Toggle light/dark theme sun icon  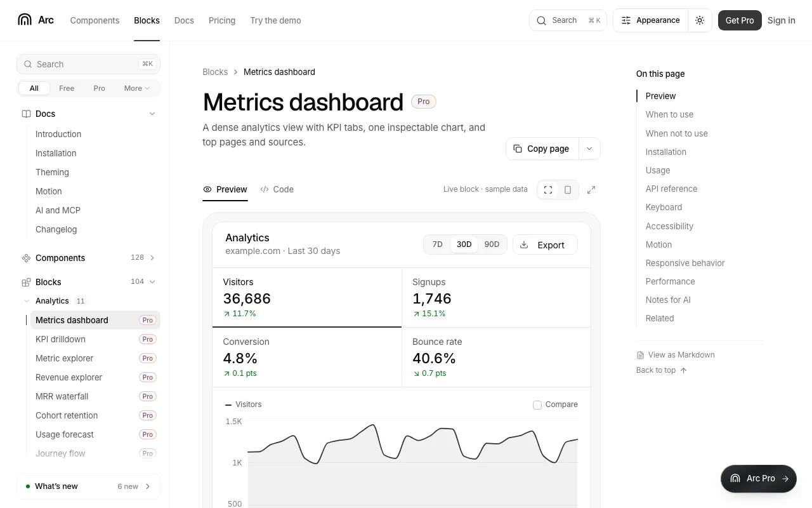tap(700, 20)
